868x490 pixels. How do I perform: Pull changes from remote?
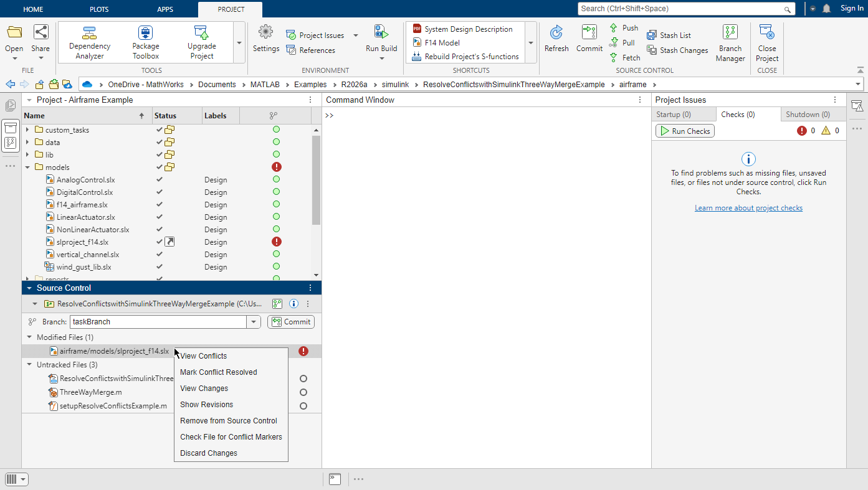(622, 43)
